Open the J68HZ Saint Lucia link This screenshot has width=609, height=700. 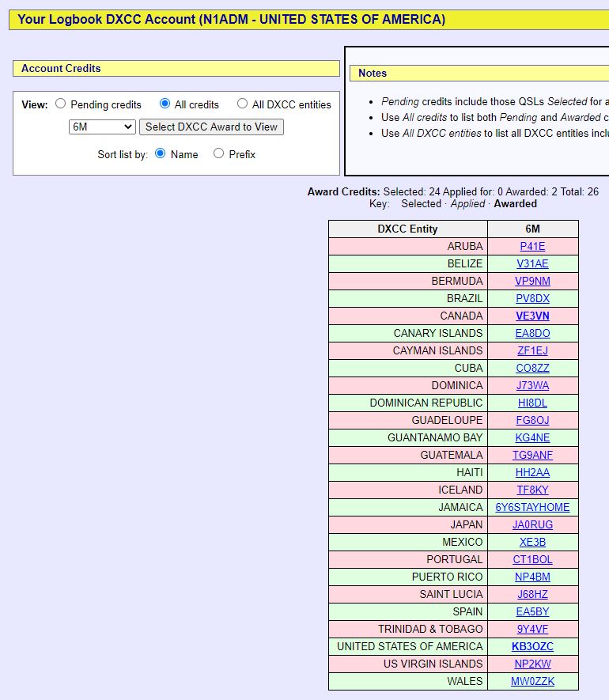532,595
